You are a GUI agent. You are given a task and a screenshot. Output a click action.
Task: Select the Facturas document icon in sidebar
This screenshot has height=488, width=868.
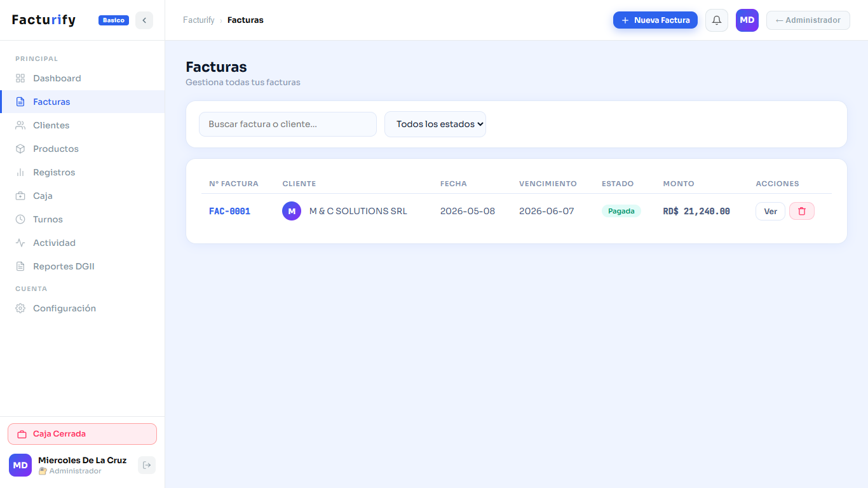20,102
